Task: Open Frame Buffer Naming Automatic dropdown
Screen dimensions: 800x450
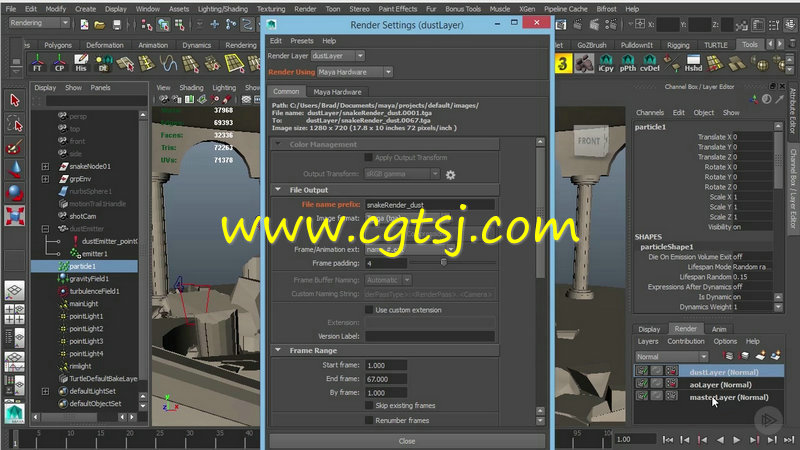Action: [x=388, y=280]
